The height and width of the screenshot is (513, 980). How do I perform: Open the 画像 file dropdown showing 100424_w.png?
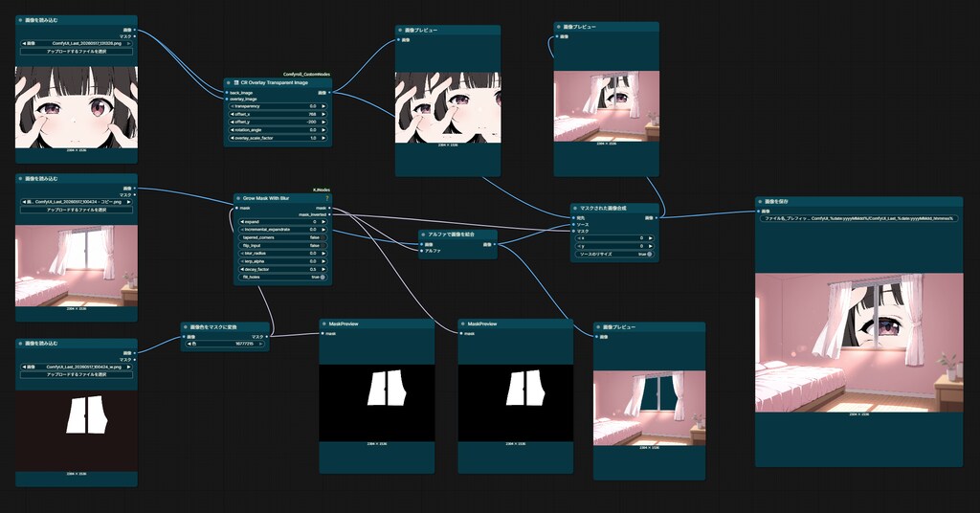(77, 367)
